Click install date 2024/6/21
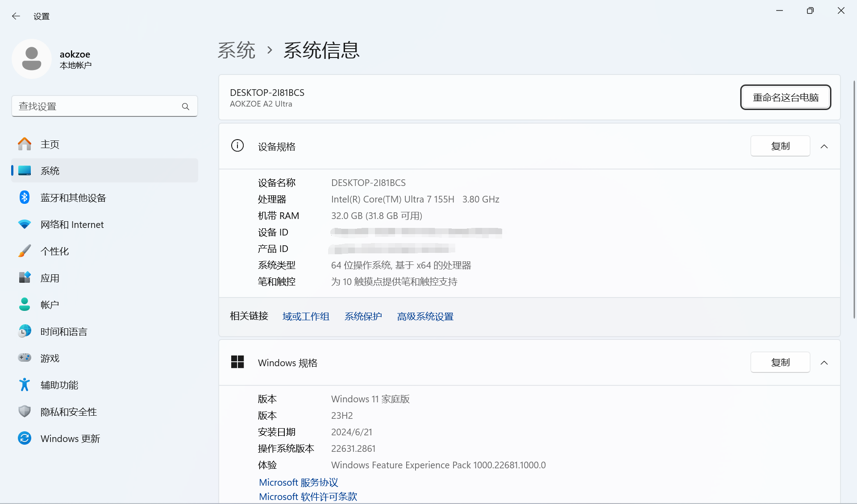Image resolution: width=857 pixels, height=504 pixels. click(352, 432)
